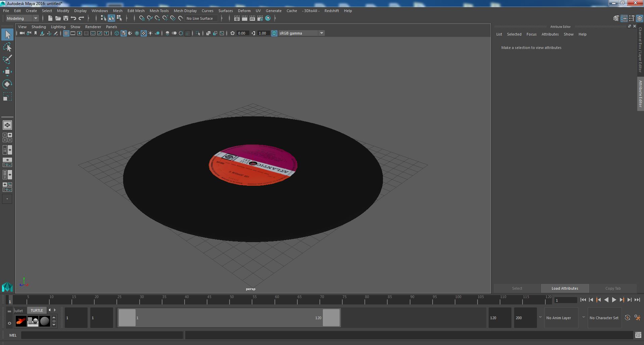
Task: Create a new scene with the toolbar icon
Action: [x=50, y=18]
